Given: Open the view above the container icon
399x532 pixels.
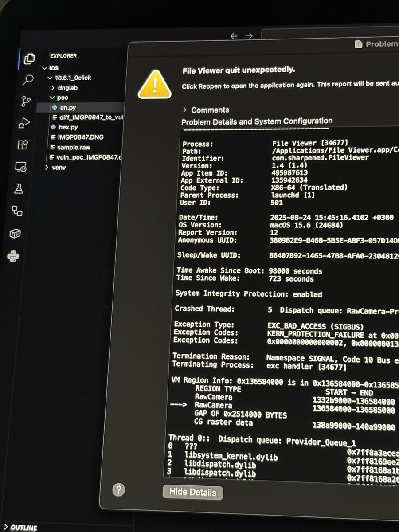Looking at the screenshot, I should point(17,211).
